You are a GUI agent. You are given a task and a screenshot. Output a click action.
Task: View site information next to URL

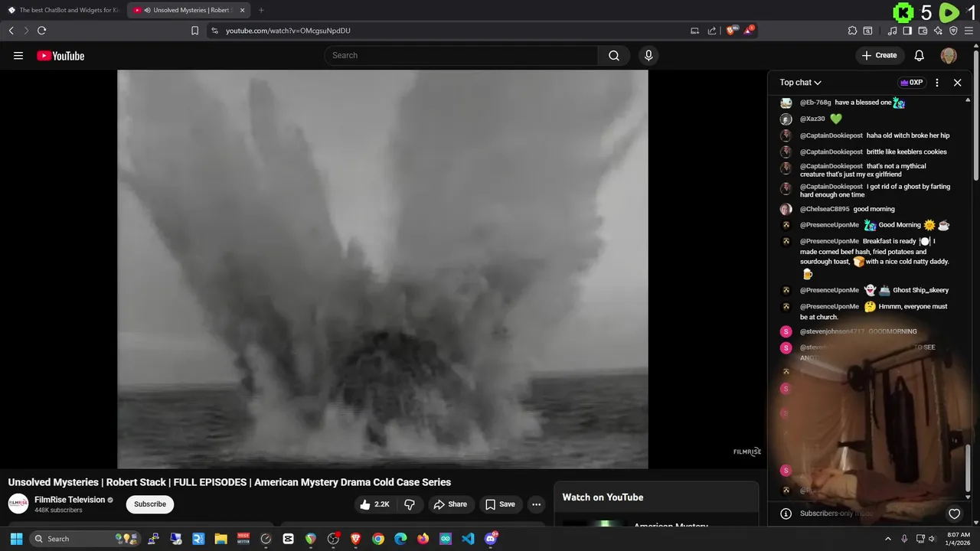click(214, 31)
